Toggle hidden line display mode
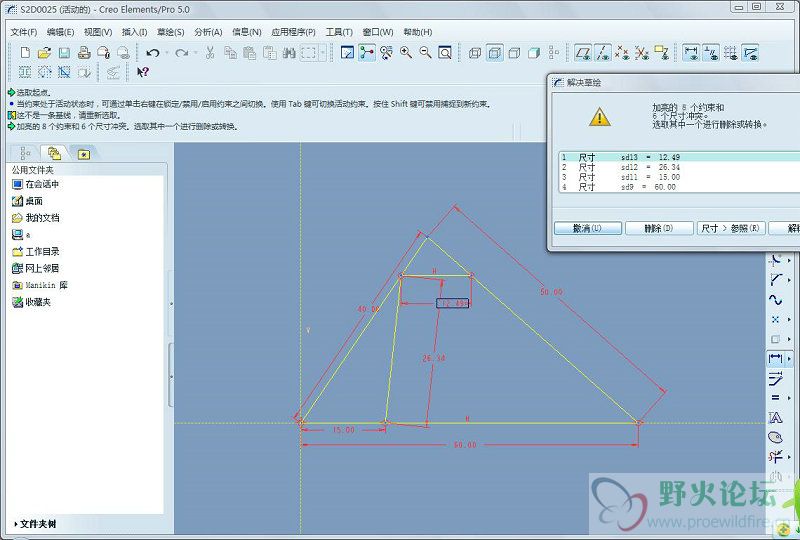Screen dimensions: 800x540 [494, 53]
